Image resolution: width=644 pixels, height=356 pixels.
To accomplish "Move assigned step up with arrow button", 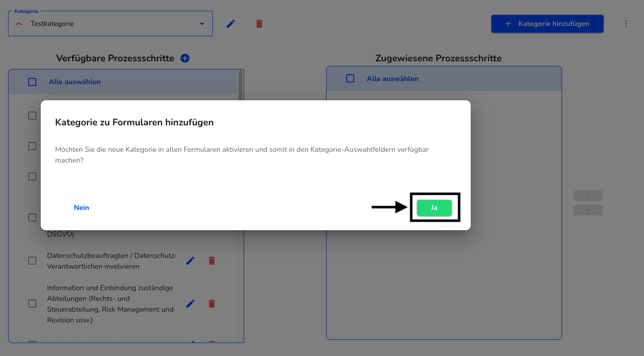I will (588, 196).
